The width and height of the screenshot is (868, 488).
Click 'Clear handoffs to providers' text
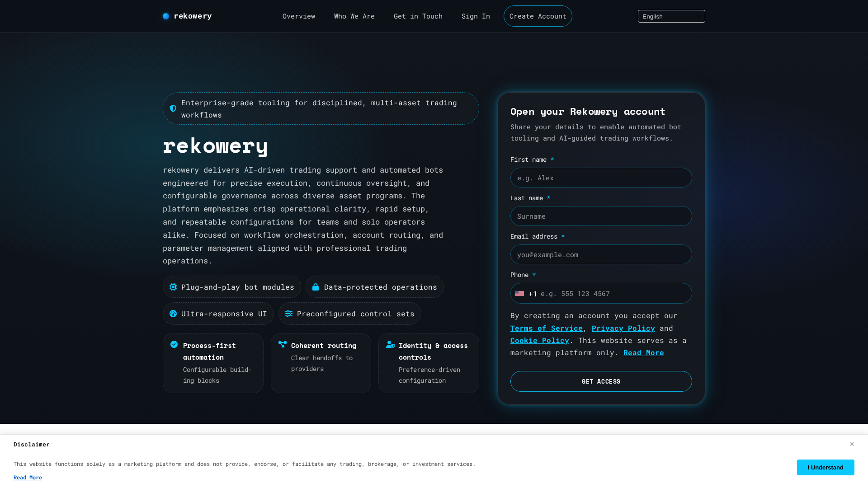tap(322, 363)
